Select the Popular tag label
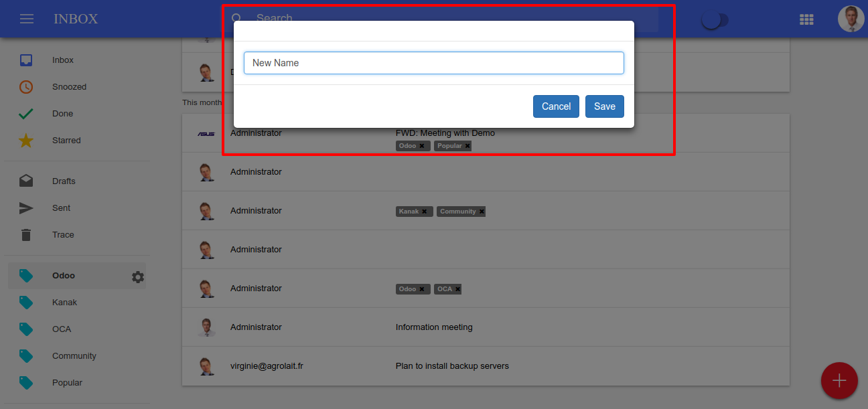 68,383
